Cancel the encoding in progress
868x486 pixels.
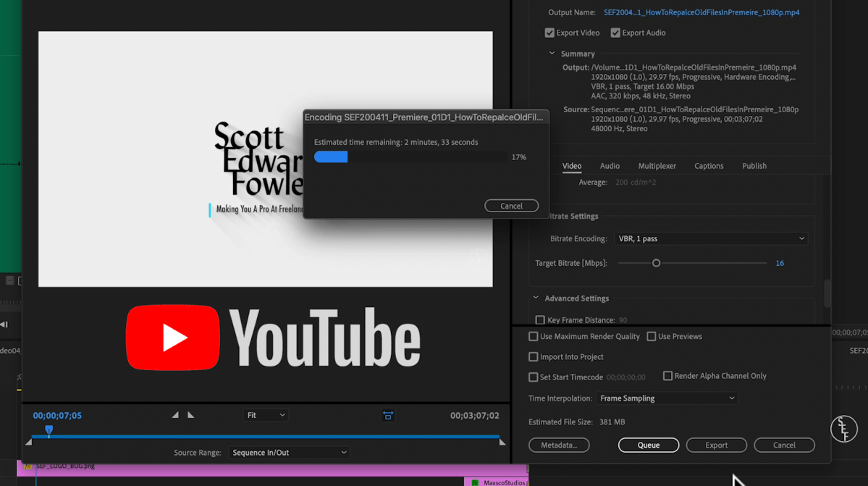coord(511,205)
